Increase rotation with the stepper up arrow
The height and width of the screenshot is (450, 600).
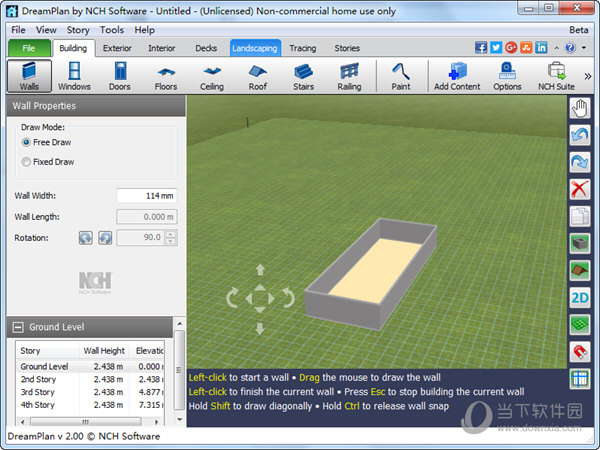point(171,234)
